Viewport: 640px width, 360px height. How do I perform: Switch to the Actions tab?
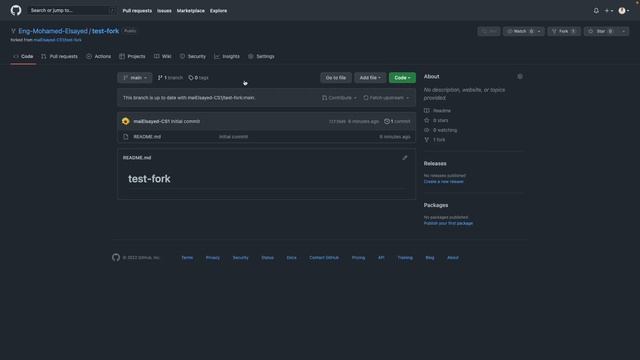tap(99, 56)
